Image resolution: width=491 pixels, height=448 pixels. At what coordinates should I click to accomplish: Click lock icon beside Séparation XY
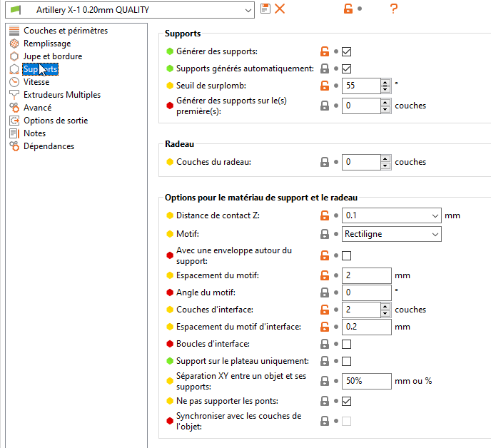tap(325, 381)
